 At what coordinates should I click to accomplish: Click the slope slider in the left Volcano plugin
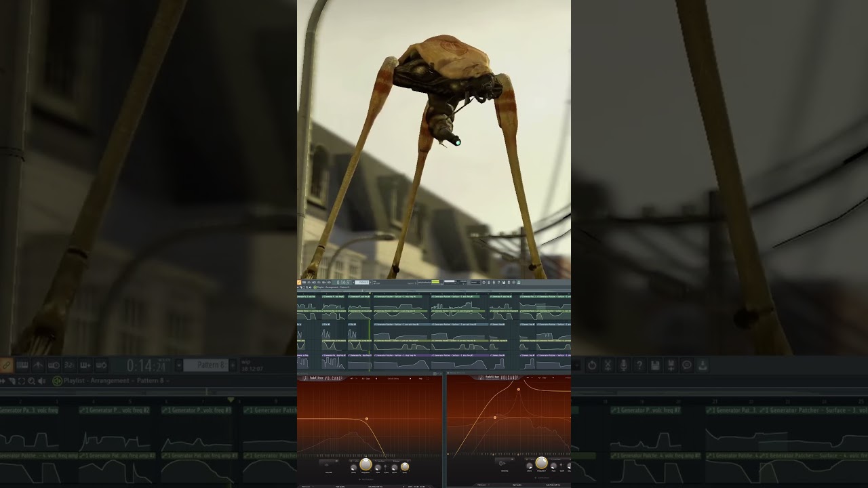[385, 468]
